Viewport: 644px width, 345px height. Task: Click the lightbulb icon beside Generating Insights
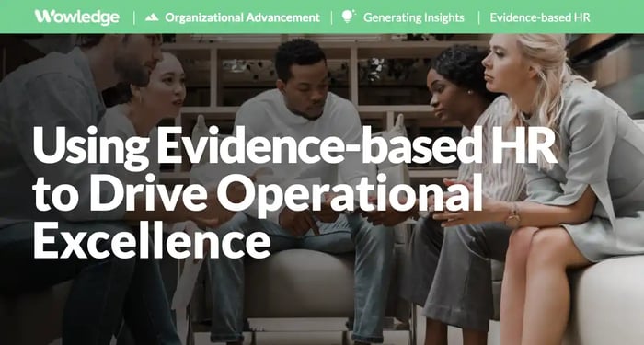click(349, 17)
